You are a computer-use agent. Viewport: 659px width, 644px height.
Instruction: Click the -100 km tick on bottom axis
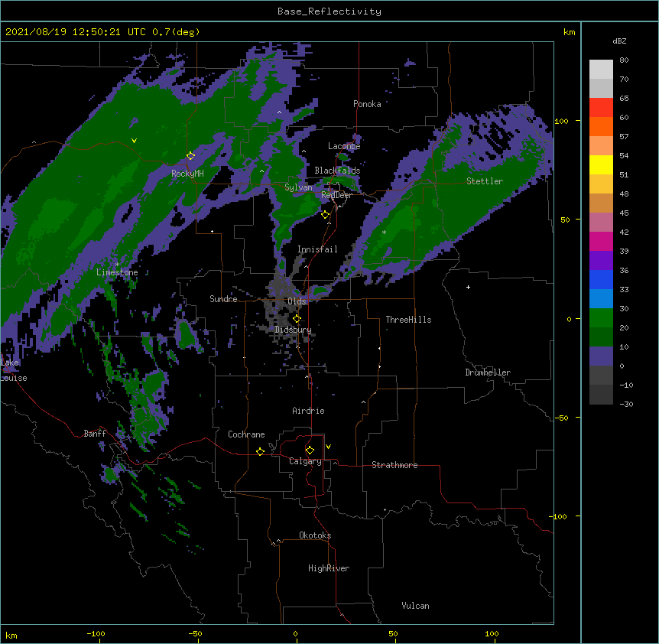click(x=96, y=633)
